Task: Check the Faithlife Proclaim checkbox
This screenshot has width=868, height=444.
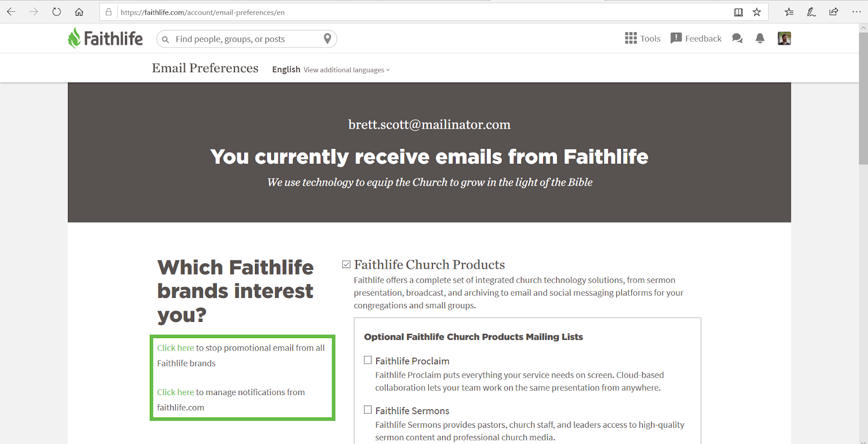Action: coord(368,360)
